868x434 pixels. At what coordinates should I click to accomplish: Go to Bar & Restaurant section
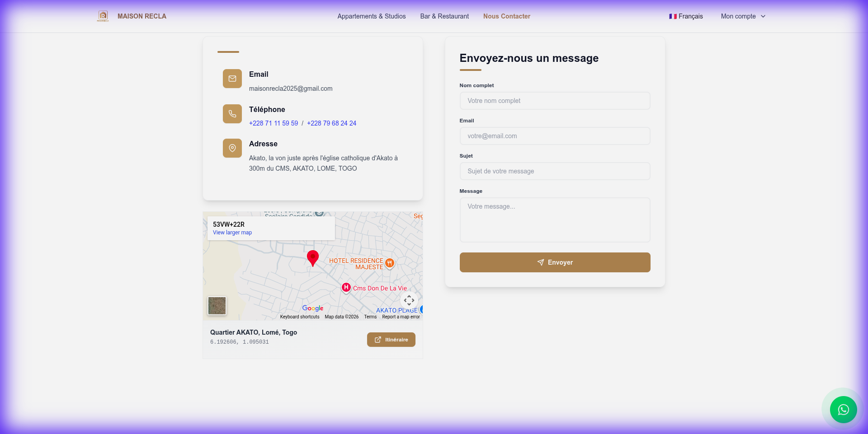coord(444,16)
